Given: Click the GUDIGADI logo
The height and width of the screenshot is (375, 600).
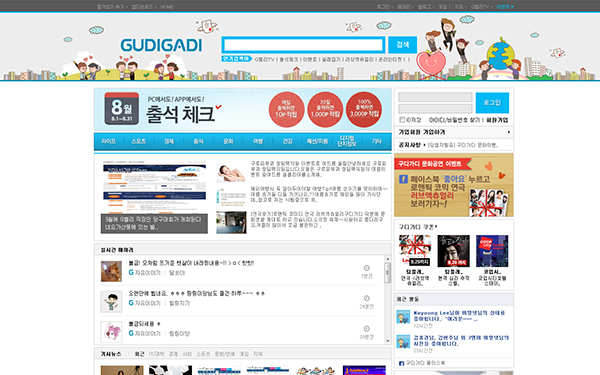Looking at the screenshot, I should [x=161, y=46].
